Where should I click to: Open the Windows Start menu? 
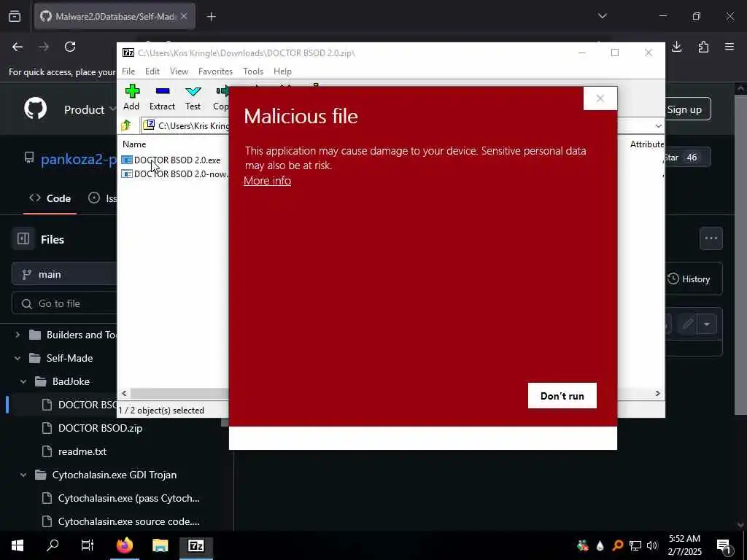[18, 545]
